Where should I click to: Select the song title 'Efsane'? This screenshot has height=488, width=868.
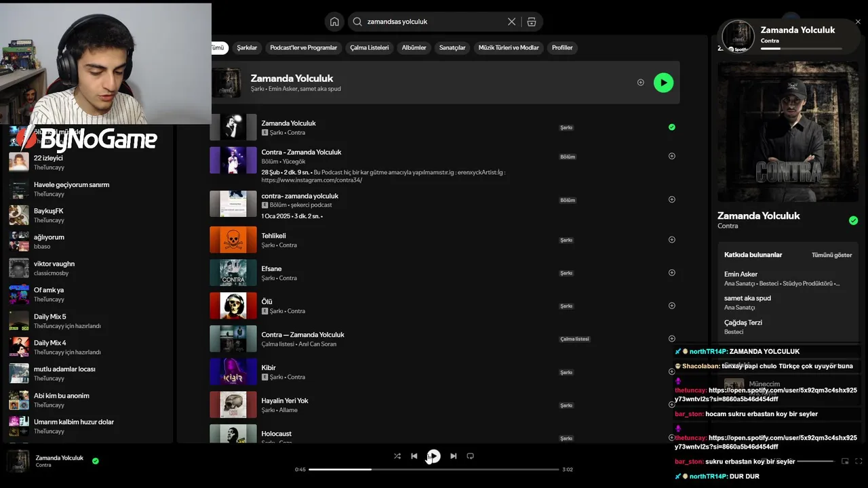pos(271,268)
